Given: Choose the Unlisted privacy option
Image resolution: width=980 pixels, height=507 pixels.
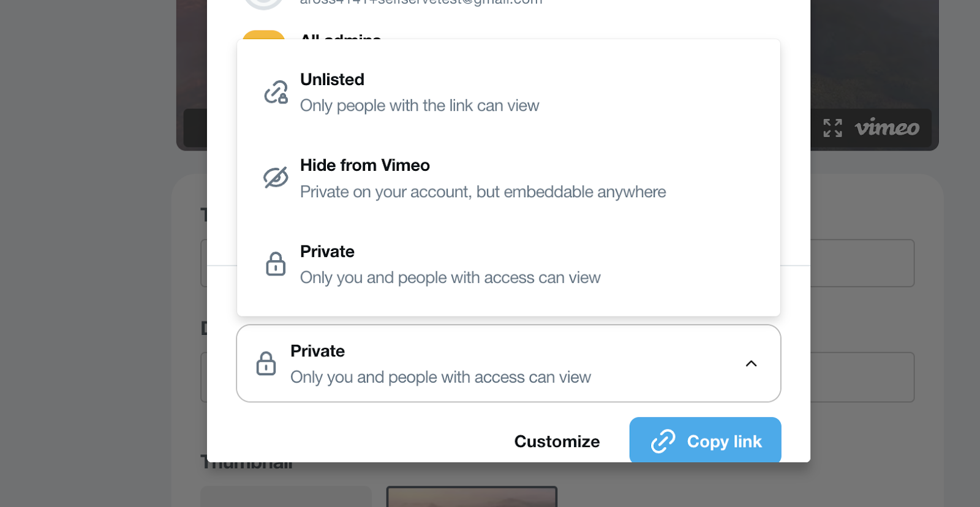Looking at the screenshot, I should click(x=419, y=92).
